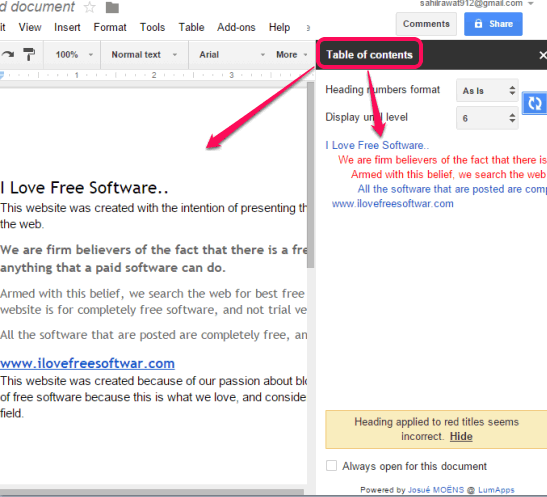Jump to 'I Love Free Software..' heading in sidebar
Screen dimensions: 547x497
pos(377,145)
